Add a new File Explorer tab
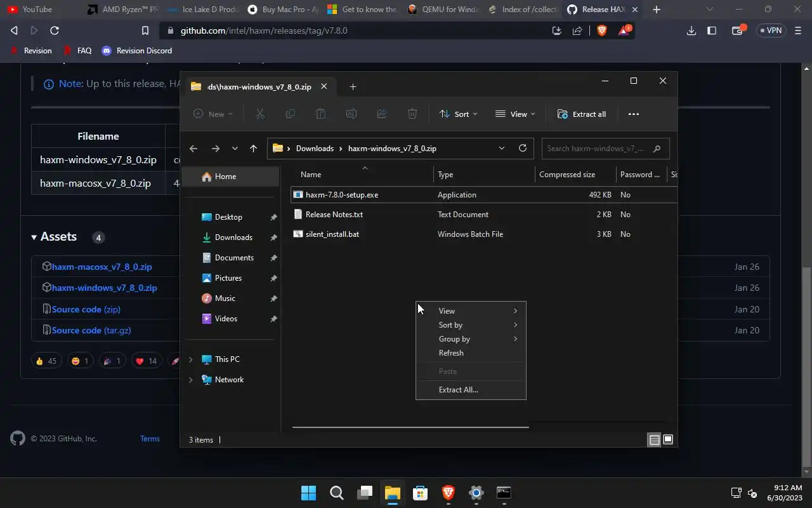812x508 pixels. [x=353, y=86]
